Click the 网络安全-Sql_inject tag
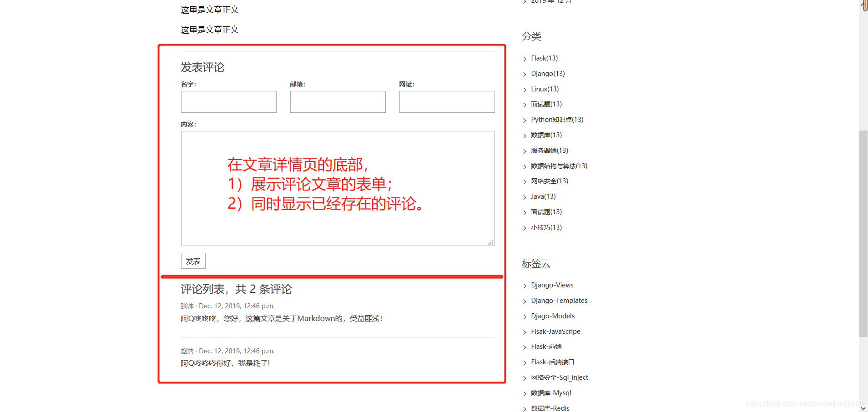This screenshot has width=868, height=412. 560,377
